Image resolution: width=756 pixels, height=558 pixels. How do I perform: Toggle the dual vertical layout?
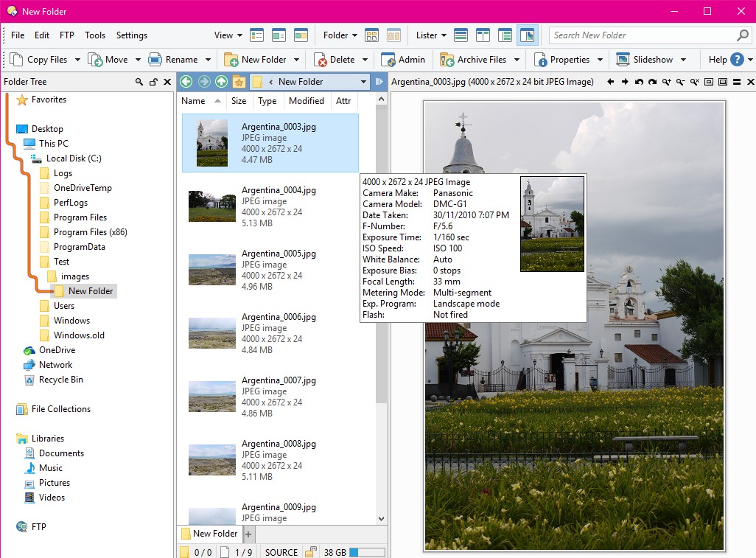pos(483,35)
